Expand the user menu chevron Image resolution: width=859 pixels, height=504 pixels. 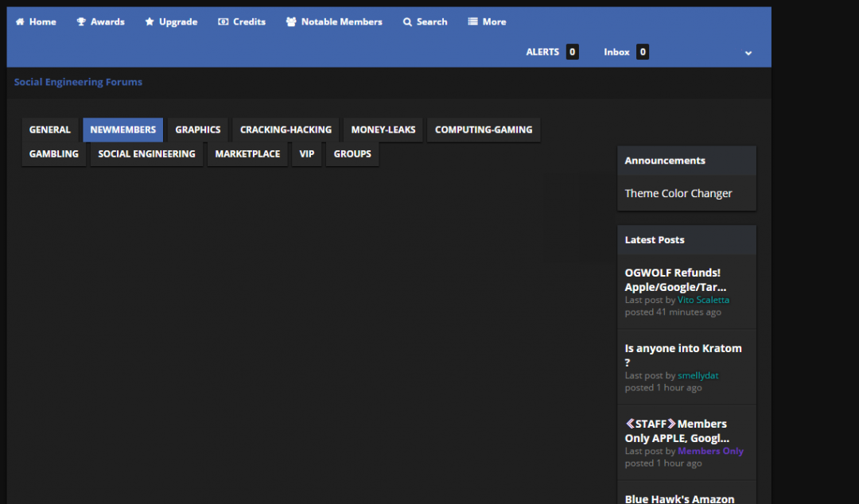[748, 52]
